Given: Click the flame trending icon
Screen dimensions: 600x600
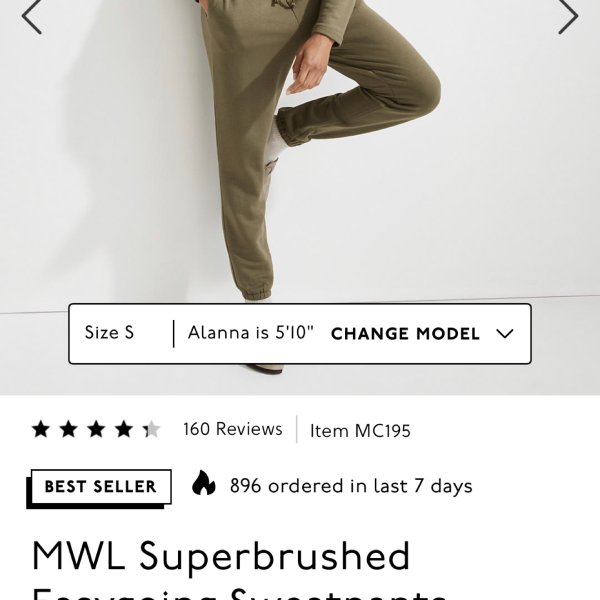Looking at the screenshot, I should click(203, 483).
